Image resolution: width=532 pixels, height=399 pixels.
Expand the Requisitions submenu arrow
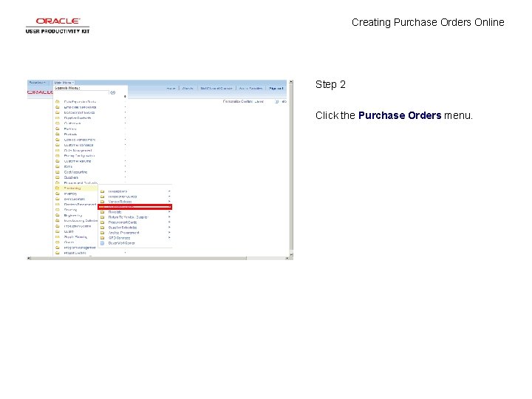coord(169,191)
